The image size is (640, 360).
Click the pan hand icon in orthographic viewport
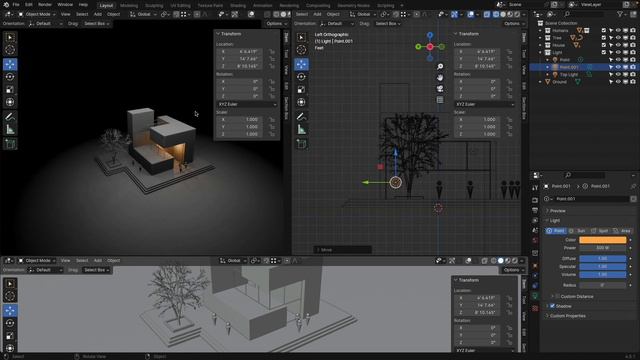[x=440, y=78]
